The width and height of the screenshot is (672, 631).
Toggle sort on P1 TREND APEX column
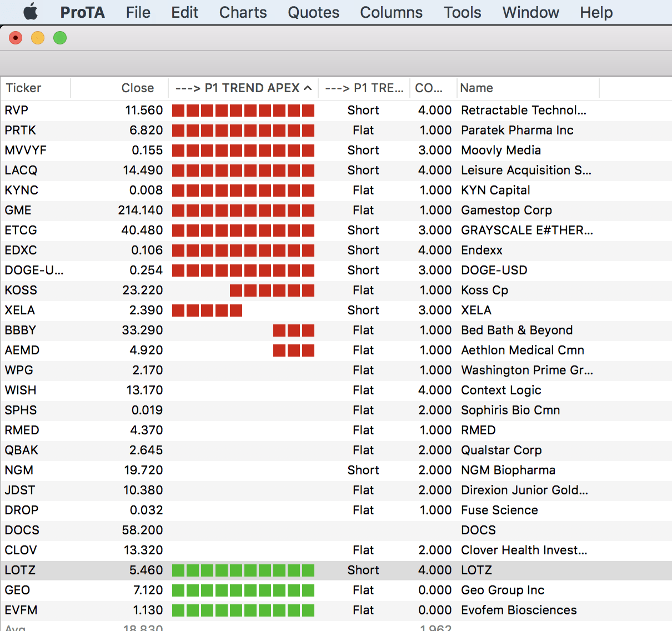click(x=243, y=88)
